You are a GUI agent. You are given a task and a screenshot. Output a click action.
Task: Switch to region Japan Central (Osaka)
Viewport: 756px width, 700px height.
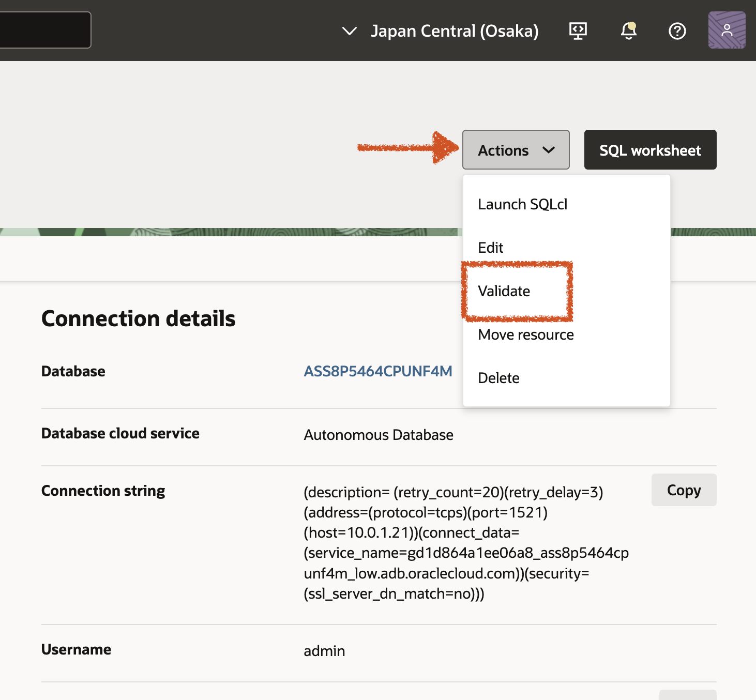click(455, 31)
